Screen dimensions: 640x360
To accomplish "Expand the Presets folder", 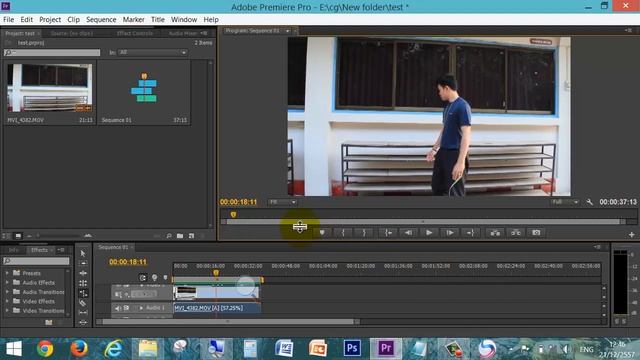I will click(x=7, y=273).
